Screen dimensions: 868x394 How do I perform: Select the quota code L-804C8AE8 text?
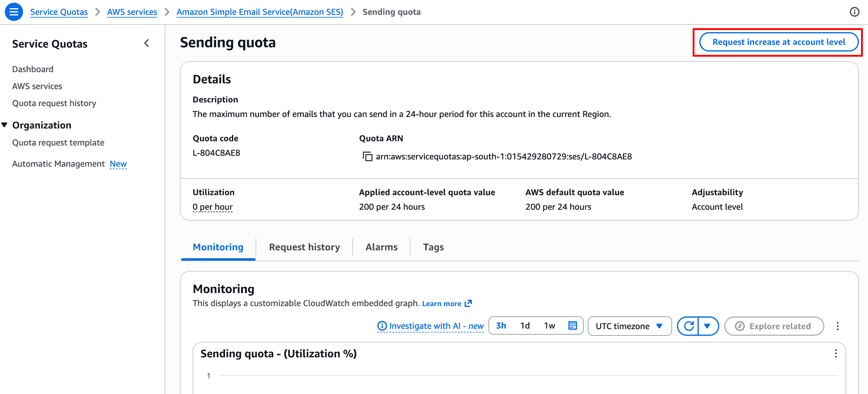coord(216,153)
